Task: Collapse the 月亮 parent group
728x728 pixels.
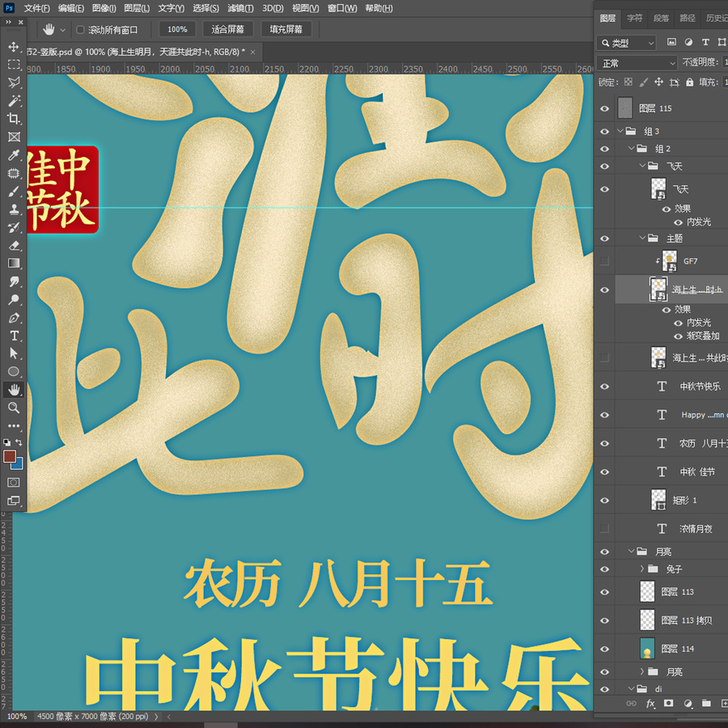Action: point(632,551)
